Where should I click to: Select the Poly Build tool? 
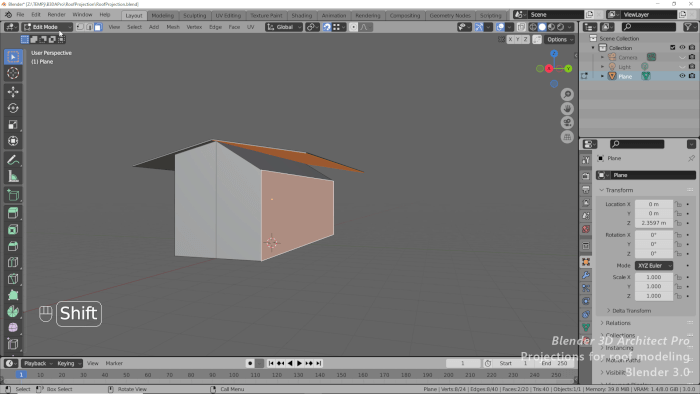point(13,295)
